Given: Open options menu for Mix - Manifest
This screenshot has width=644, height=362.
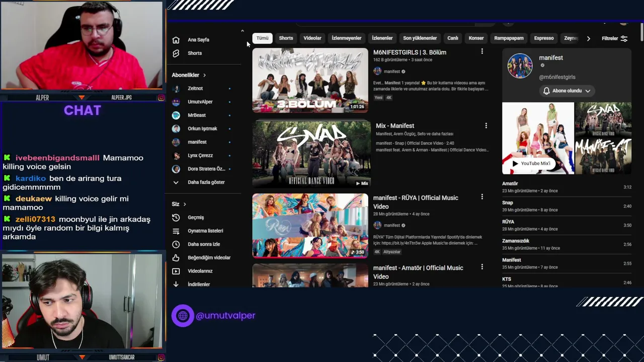Looking at the screenshot, I should point(486,125).
